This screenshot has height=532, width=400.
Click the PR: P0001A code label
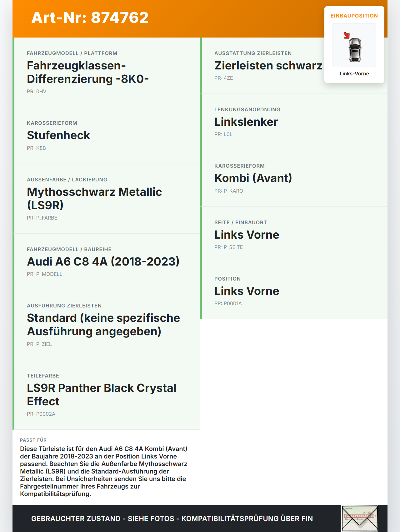tap(228, 303)
